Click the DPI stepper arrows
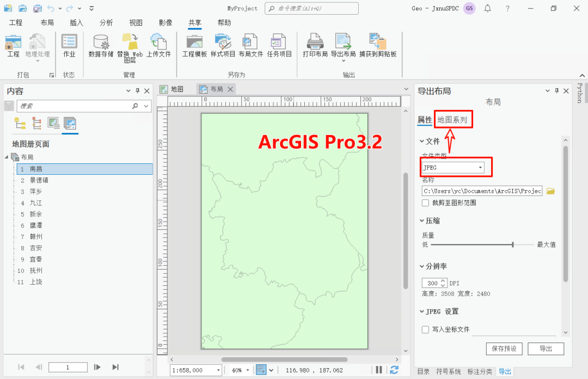The width and height of the screenshot is (588, 379). coord(443,283)
